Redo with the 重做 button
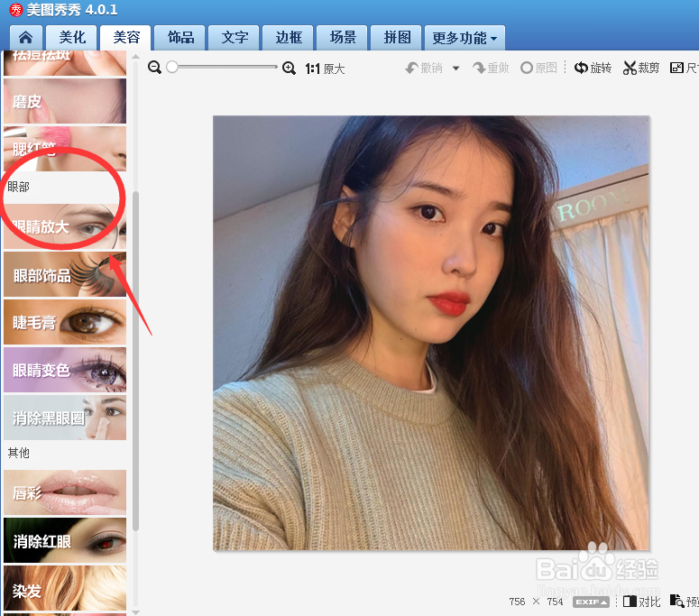This screenshot has height=616, width=699. click(x=491, y=68)
